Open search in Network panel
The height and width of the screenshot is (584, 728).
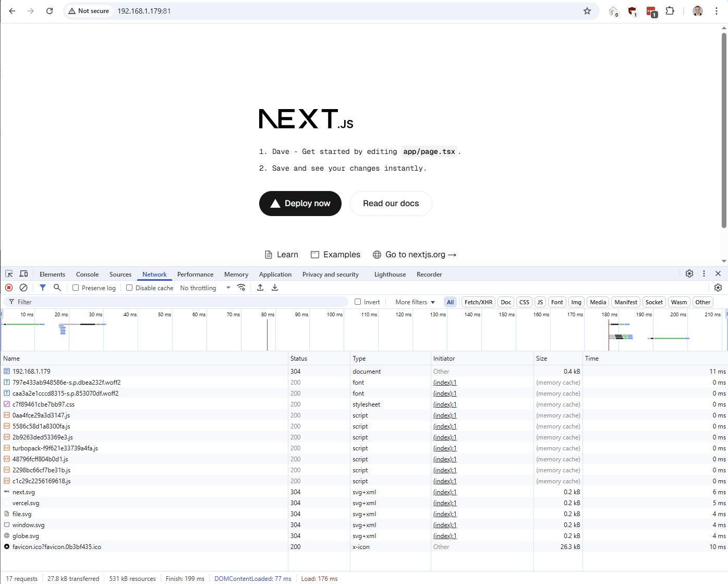(x=57, y=288)
